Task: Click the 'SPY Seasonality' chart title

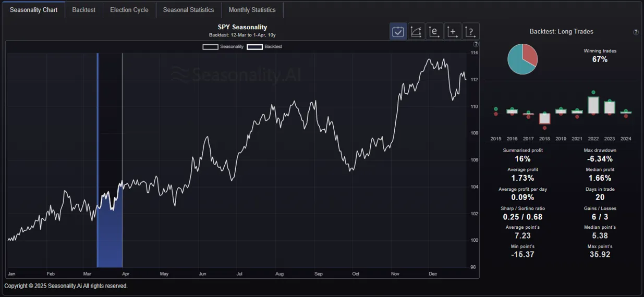Action: [242, 27]
